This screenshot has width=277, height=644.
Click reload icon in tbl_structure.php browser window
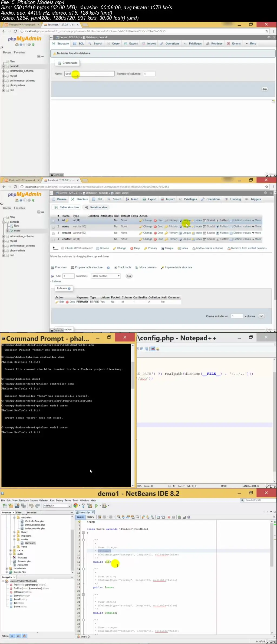click(x=15, y=187)
